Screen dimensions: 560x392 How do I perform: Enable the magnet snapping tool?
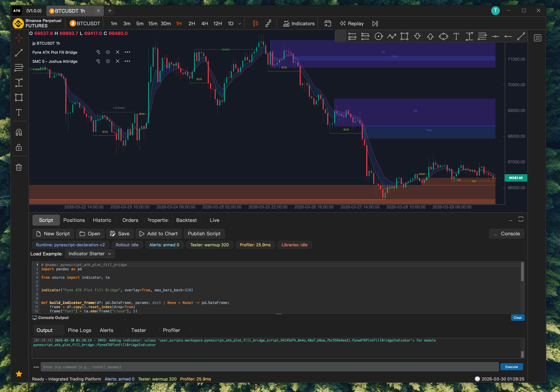click(19, 132)
